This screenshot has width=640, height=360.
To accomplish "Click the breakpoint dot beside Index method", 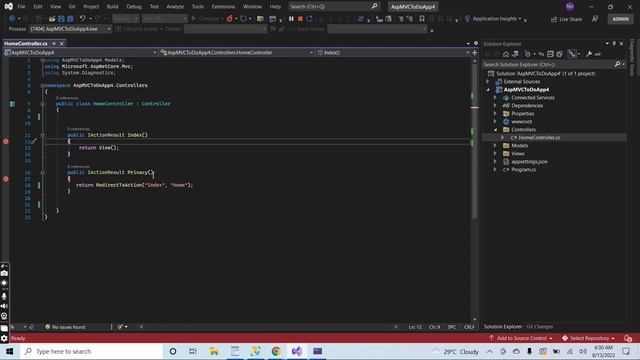I will [6, 141].
